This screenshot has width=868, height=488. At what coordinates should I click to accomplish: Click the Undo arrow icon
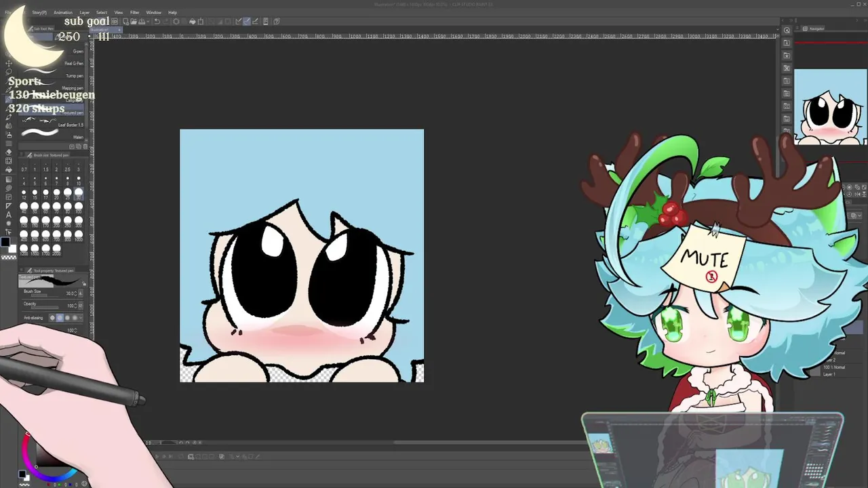tap(157, 21)
